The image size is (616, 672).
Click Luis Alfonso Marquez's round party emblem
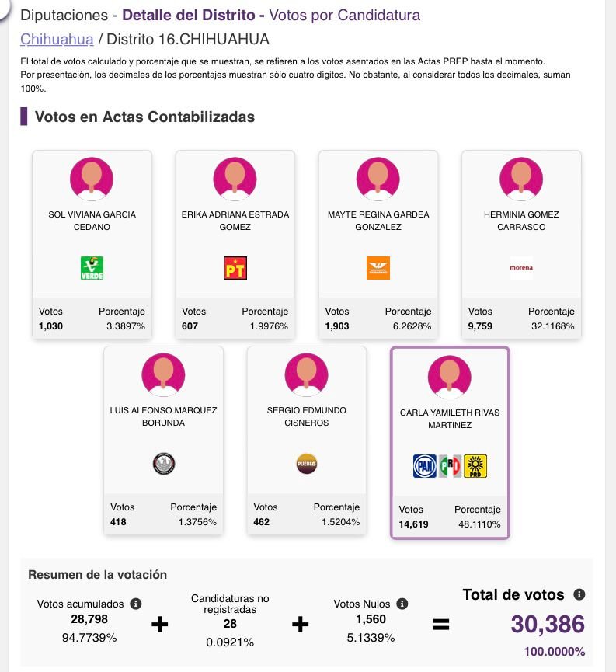pos(164,464)
